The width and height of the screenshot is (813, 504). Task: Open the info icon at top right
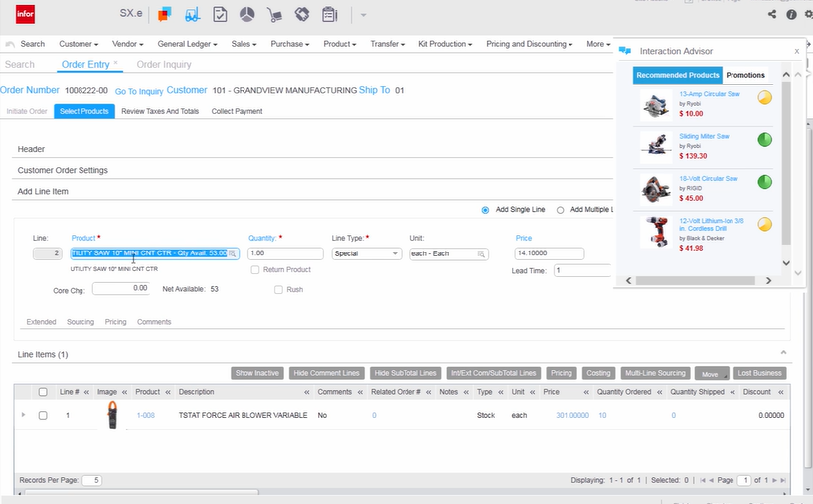pos(791,15)
